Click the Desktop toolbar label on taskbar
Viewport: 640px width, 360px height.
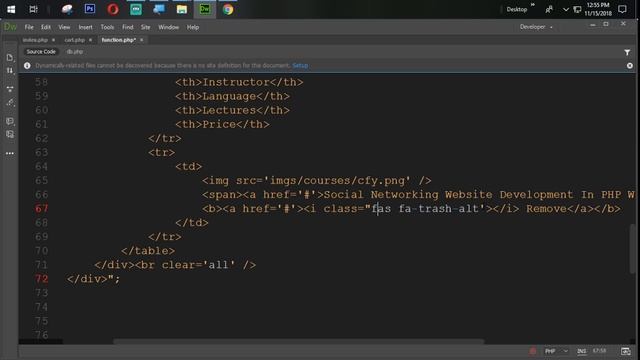(517, 9)
